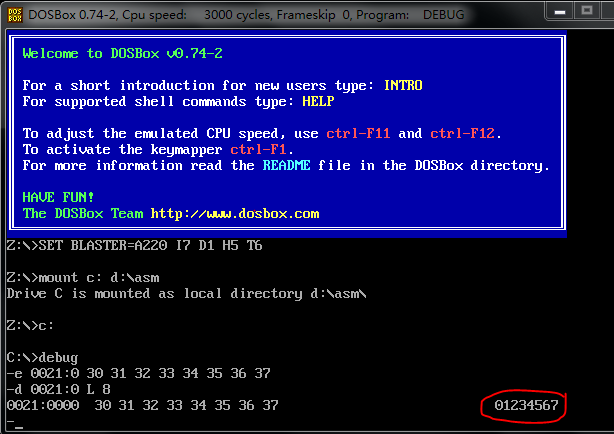Click the ASCII output 01234567
Viewport: 614px width, 434px height.
tap(526, 405)
